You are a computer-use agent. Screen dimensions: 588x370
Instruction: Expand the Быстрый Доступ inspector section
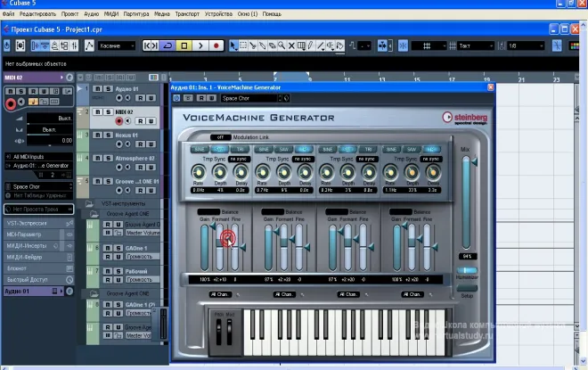(38, 280)
